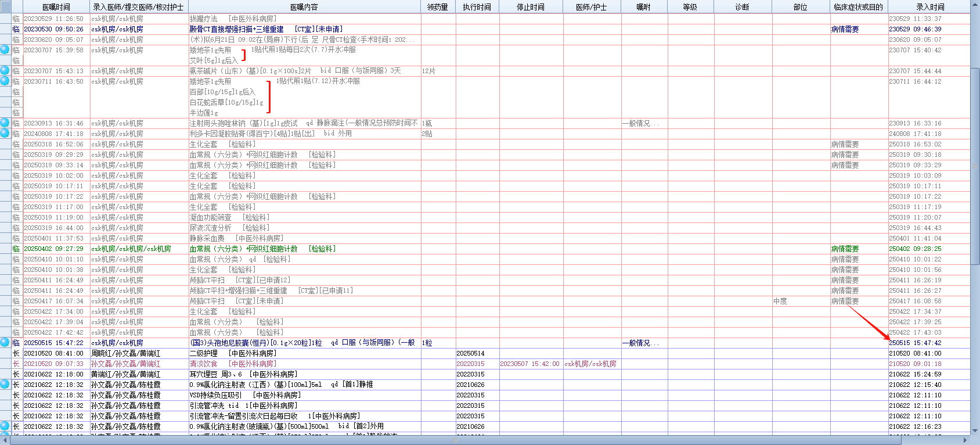Click the stop time 20230507 15:42:00

[529, 364]
